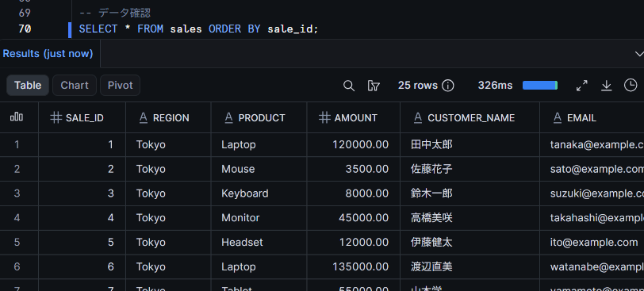Switch to Table view
The image size is (644, 291).
(x=28, y=86)
